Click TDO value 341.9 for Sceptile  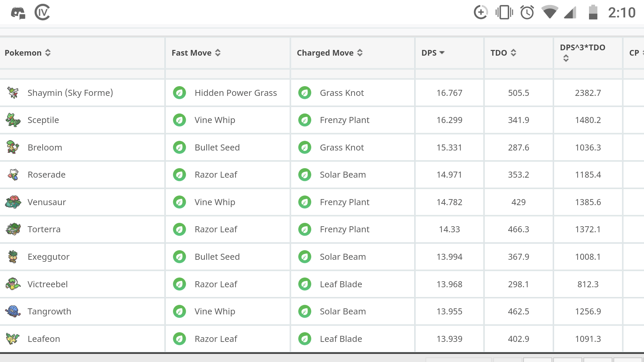click(519, 120)
